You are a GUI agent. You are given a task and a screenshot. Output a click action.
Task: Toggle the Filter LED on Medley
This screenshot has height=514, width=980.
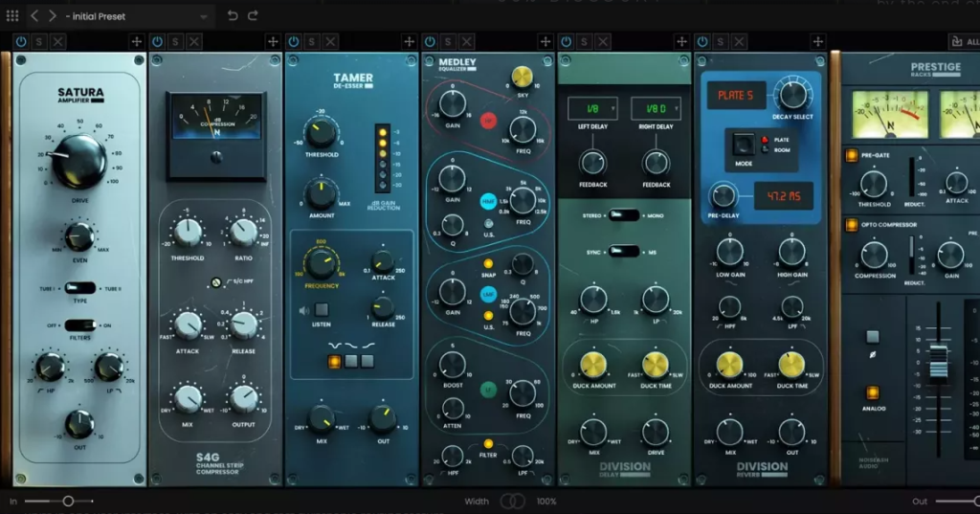(x=488, y=444)
